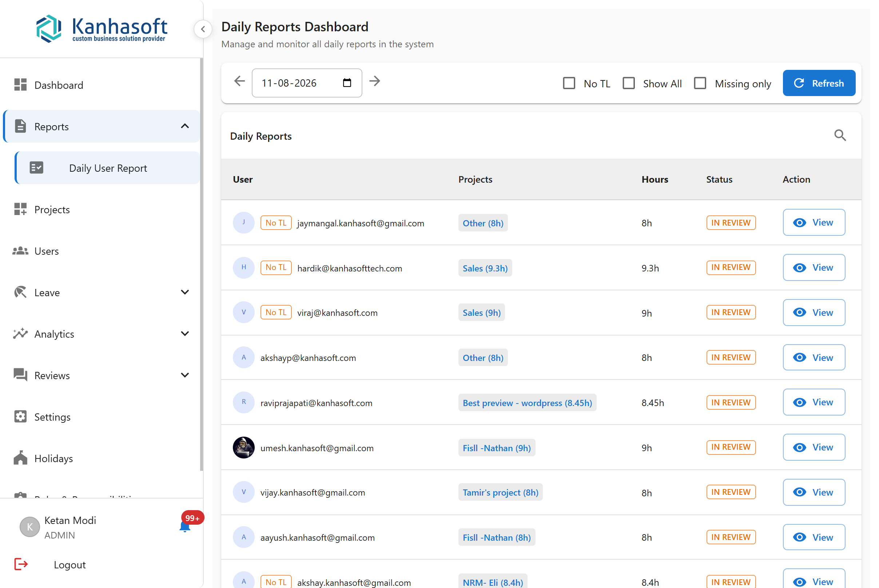Screen dimensions: 879x588
Task: Check the Missing only checkbox
Action: coord(700,83)
